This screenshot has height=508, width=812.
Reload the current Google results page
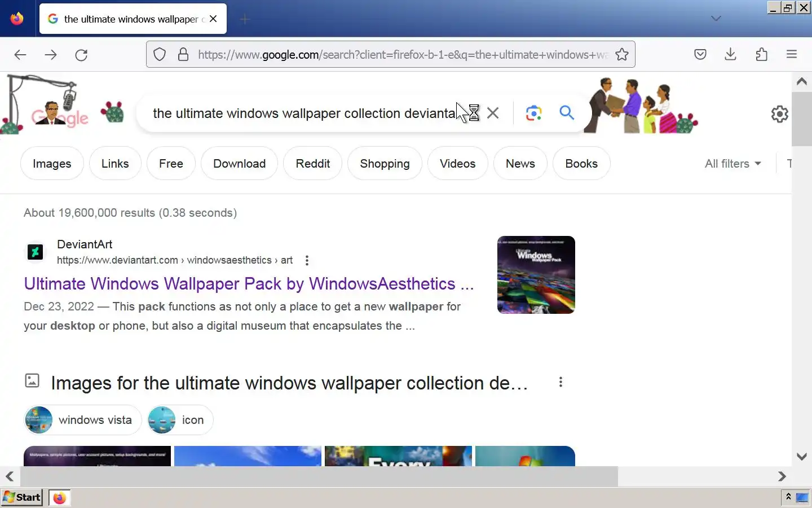click(x=81, y=55)
